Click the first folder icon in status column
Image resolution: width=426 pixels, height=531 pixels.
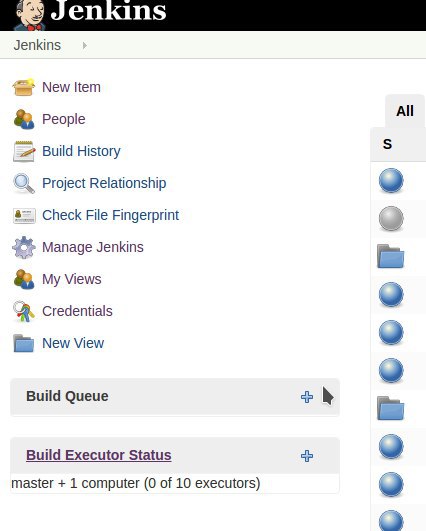click(x=390, y=256)
